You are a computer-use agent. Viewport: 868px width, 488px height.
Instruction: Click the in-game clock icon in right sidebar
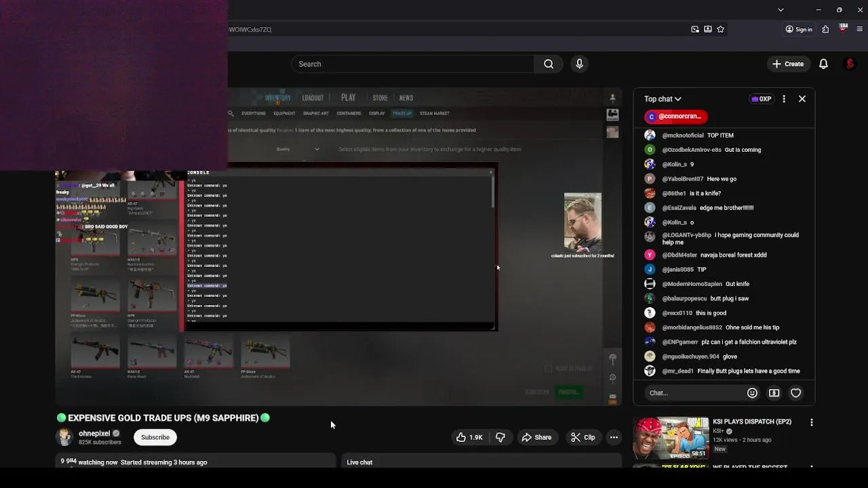coord(612,378)
